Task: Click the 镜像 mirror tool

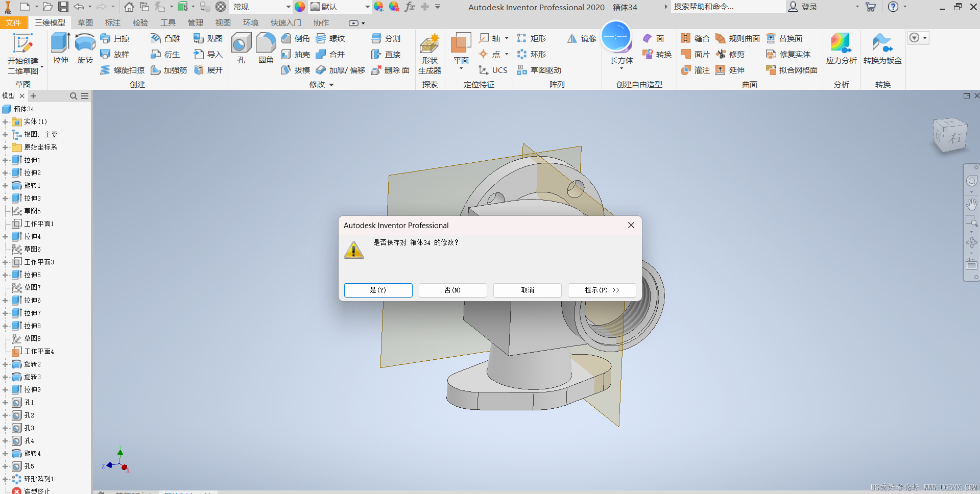Action: [x=582, y=38]
